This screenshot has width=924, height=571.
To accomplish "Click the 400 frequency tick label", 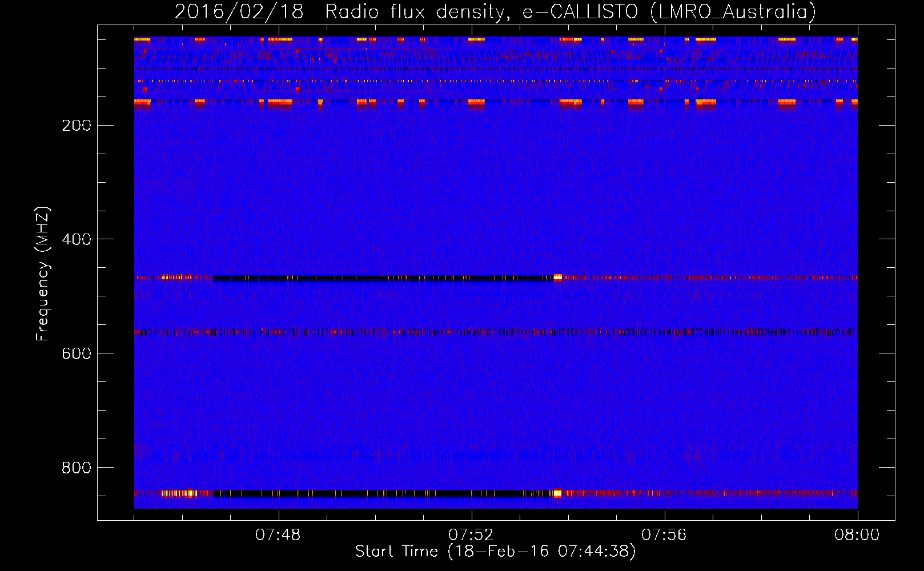I will tap(77, 239).
